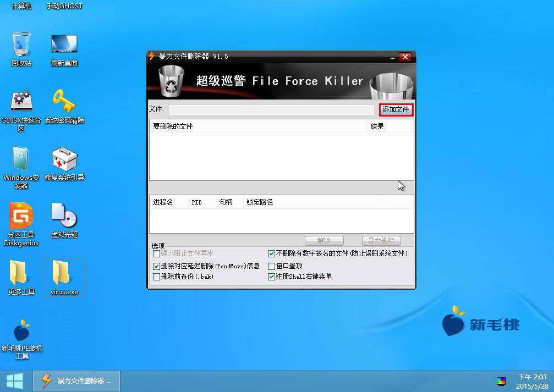Viewport: 554px width, 392px height.
Task: Click the 解锁 button
Action: coord(324,241)
